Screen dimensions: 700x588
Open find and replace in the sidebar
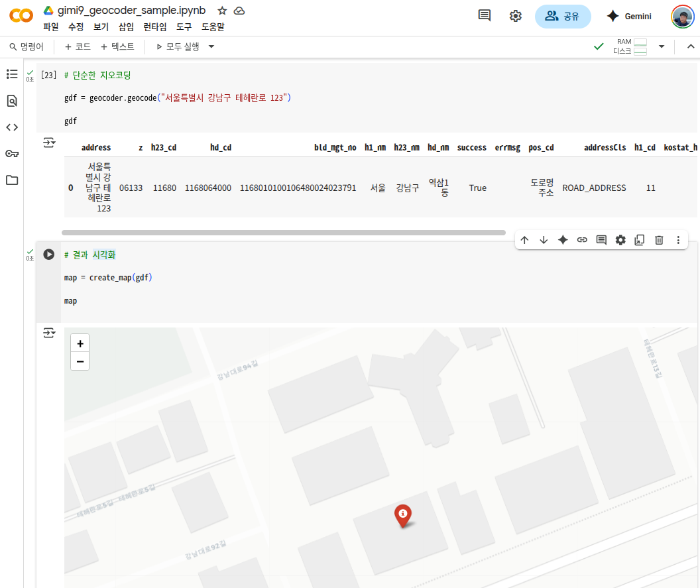(x=11, y=101)
